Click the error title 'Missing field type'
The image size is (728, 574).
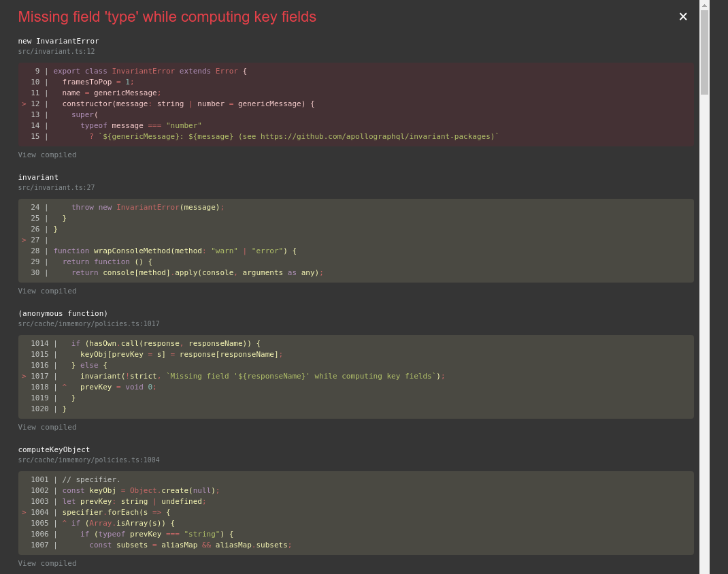tap(167, 17)
